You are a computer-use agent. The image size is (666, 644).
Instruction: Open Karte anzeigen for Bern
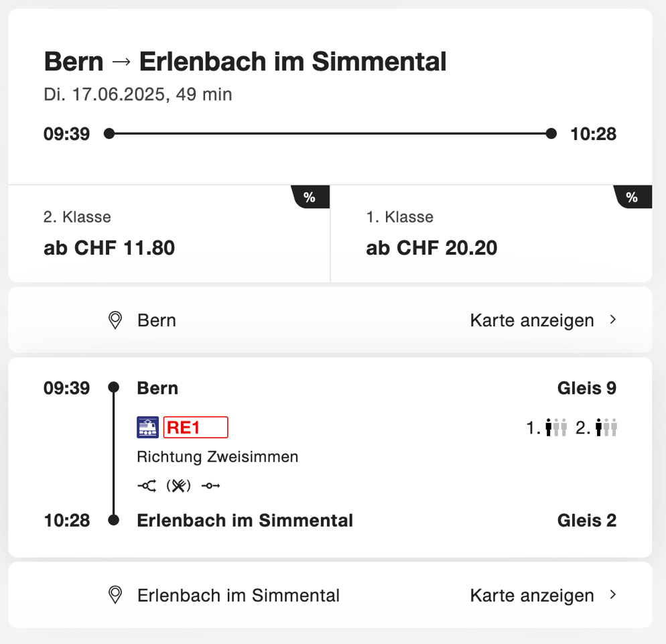click(532, 320)
